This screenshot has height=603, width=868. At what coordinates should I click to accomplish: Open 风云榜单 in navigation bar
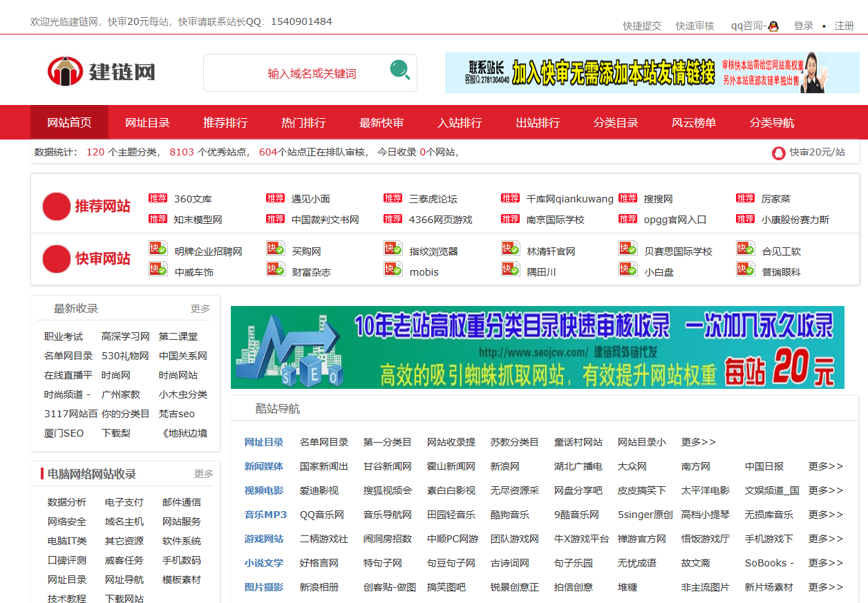coord(694,122)
